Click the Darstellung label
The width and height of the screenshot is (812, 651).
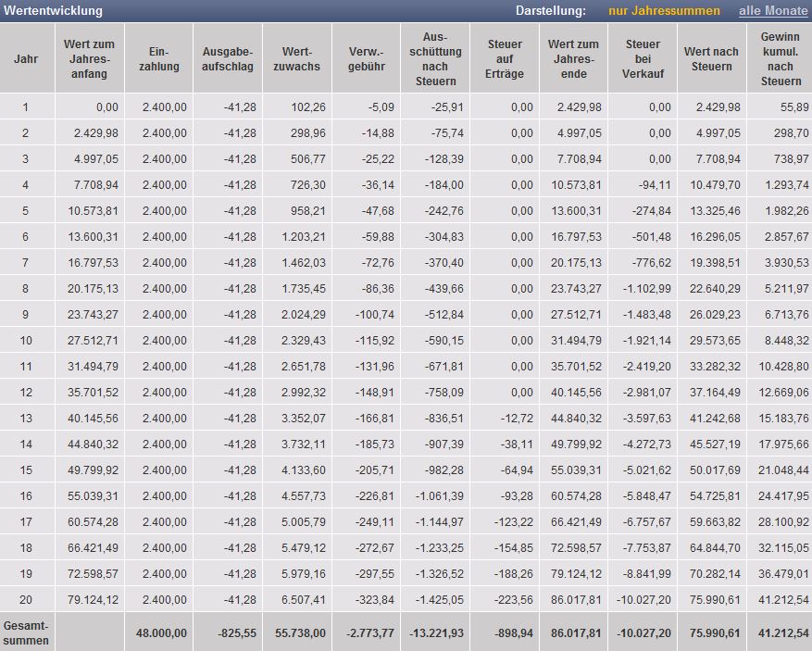(x=551, y=10)
